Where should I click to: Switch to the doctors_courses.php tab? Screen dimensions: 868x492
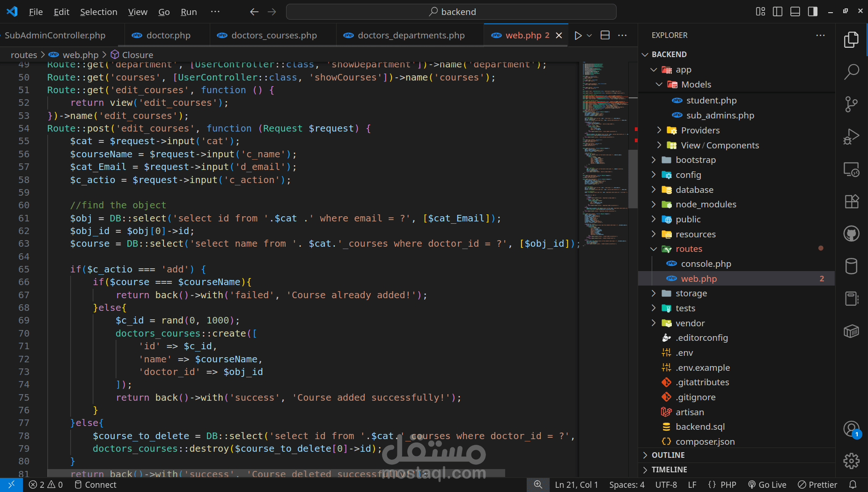(x=273, y=36)
